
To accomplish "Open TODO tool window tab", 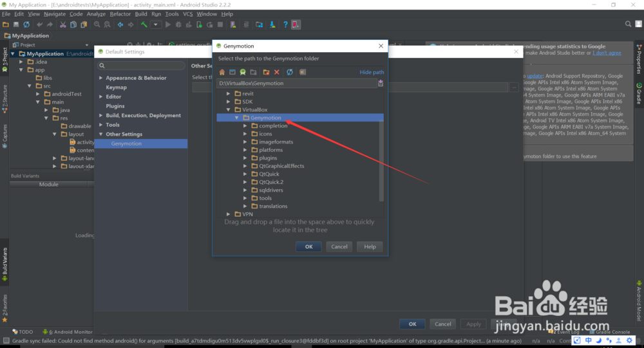I will [x=23, y=332].
